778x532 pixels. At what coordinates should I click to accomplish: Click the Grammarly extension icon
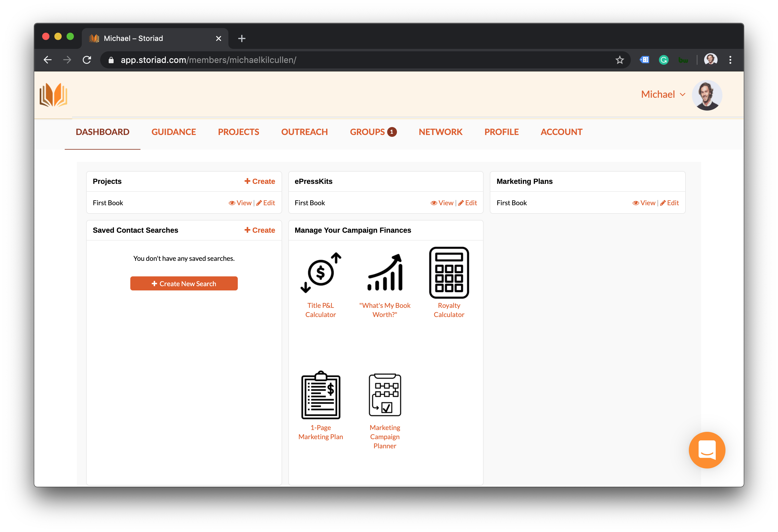(x=663, y=60)
